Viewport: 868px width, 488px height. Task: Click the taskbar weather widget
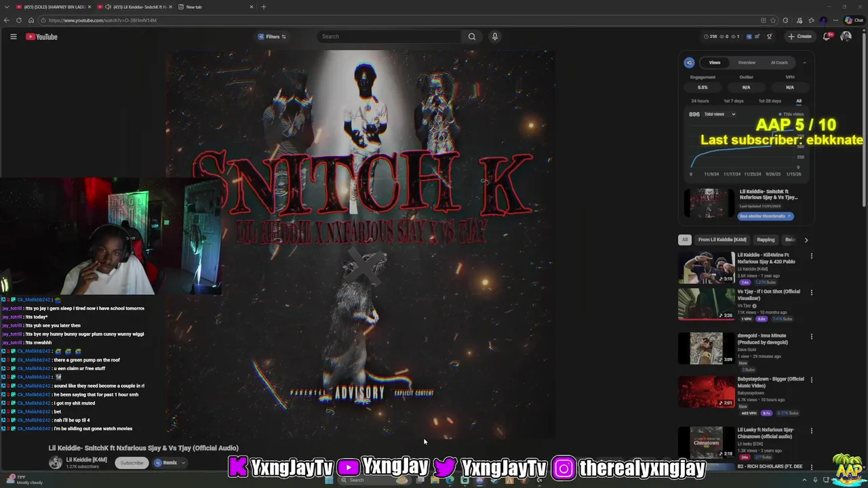[23, 480]
